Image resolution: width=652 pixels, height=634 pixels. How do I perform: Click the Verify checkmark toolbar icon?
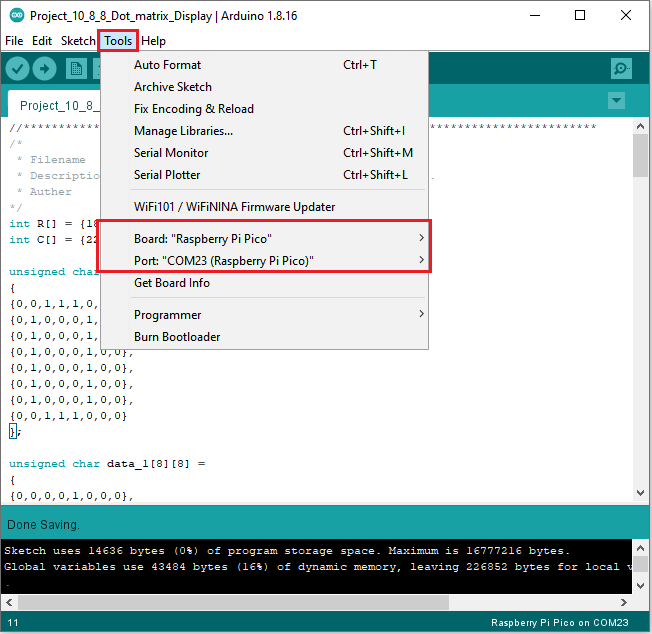17,69
